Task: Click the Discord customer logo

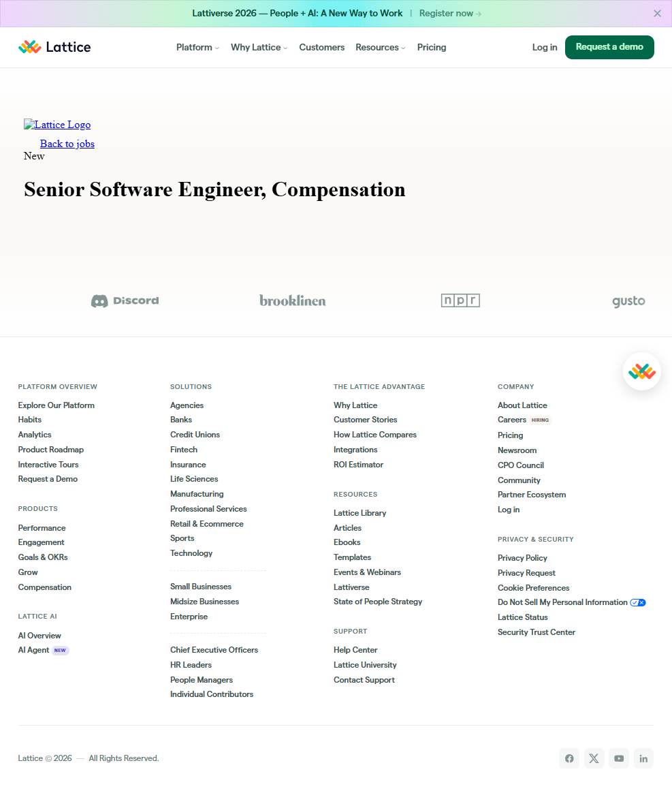Action: point(125,300)
